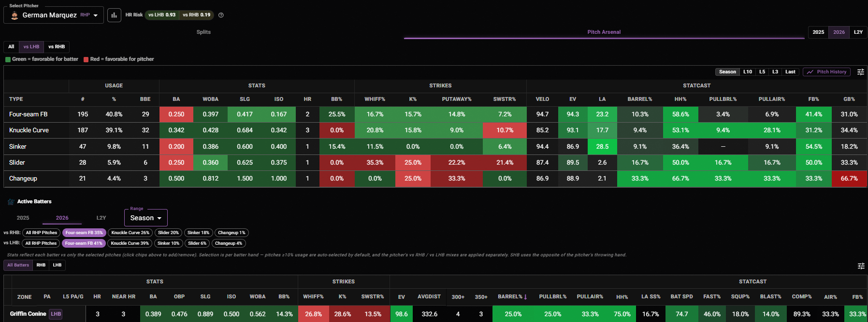Toggle the vs LHB split filter

coord(31,47)
